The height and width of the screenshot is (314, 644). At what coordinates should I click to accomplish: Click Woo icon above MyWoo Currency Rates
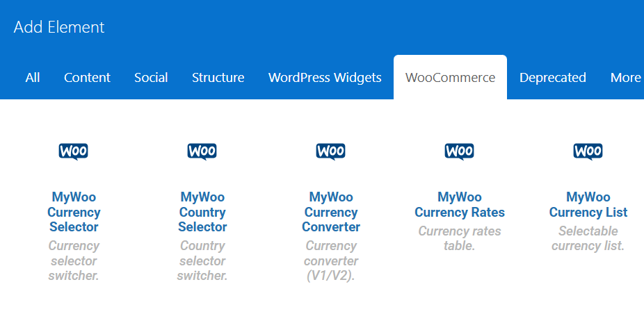pyautogui.click(x=460, y=151)
